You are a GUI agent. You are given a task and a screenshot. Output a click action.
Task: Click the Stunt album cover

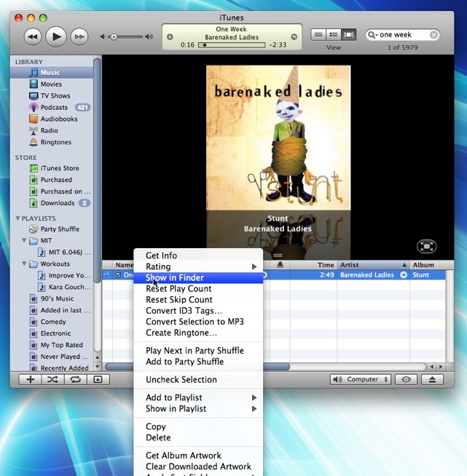tap(278, 138)
